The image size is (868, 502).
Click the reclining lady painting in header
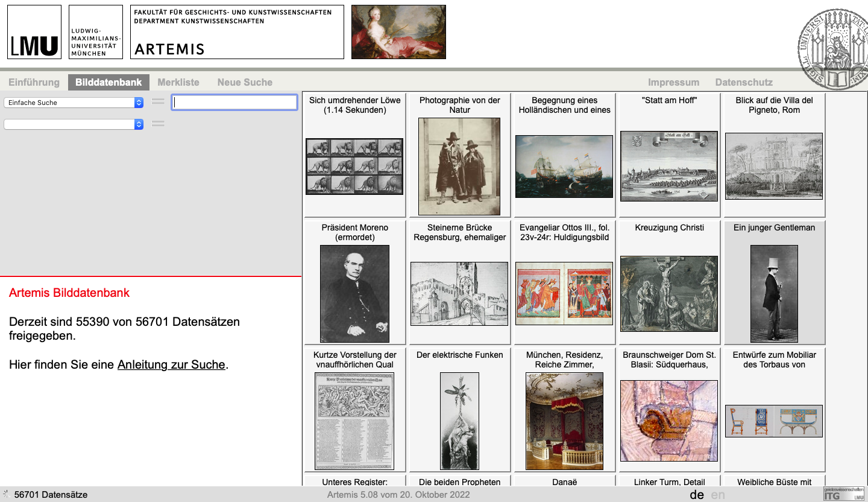click(398, 32)
